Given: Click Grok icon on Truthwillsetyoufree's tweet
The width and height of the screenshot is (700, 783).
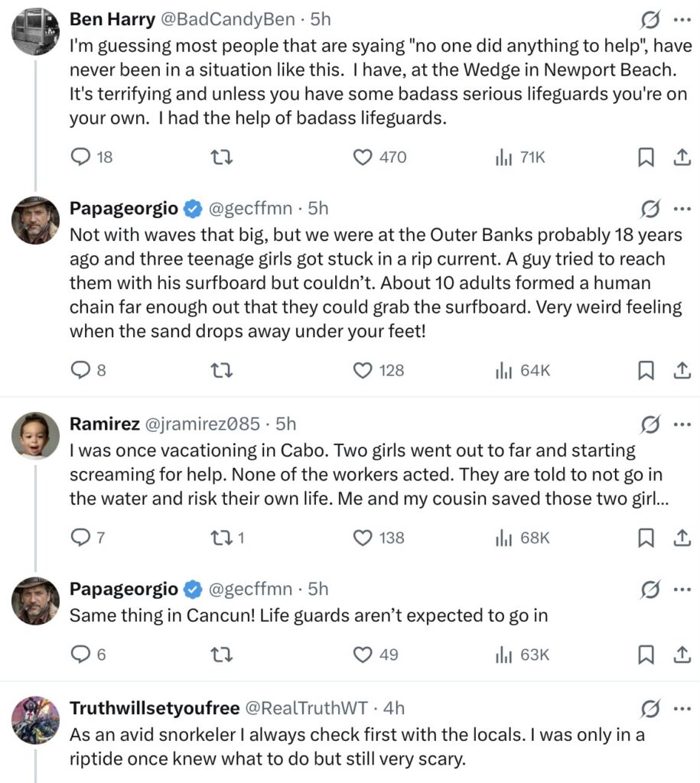Looking at the screenshot, I should point(650,709).
